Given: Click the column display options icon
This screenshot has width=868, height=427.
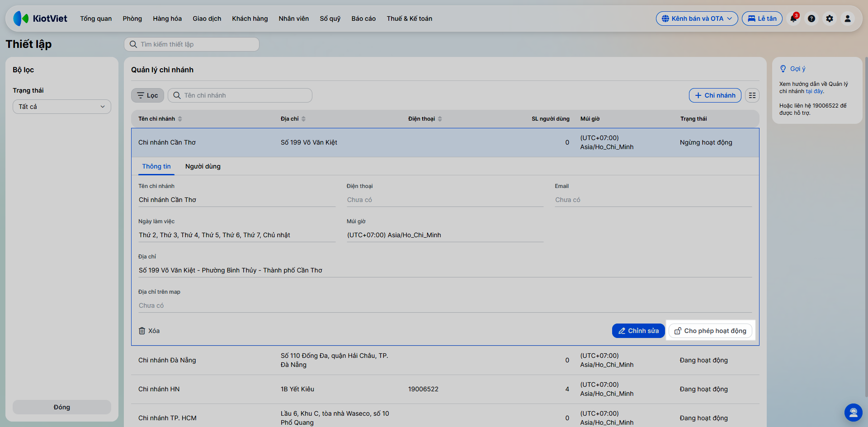Looking at the screenshot, I should pyautogui.click(x=752, y=95).
